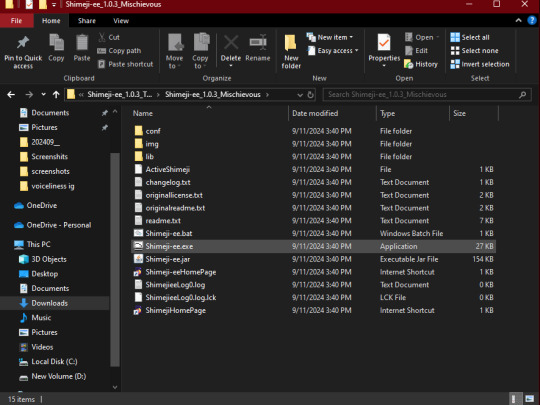
Task: Collapse the ribbon with chevron
Action: coord(518,21)
